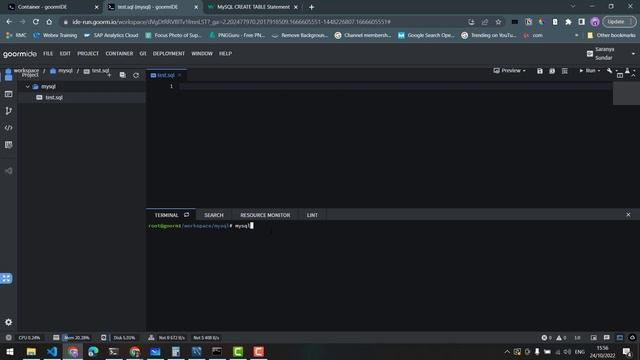The image size is (640, 360).
Task: Open the checklist sidebar icon
Action: click(x=9, y=145)
